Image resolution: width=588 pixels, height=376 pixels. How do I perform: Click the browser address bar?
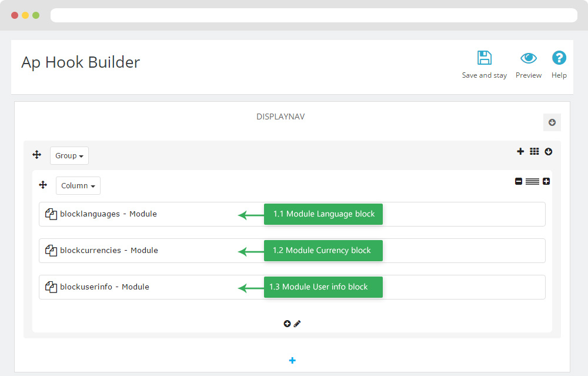coord(314,15)
